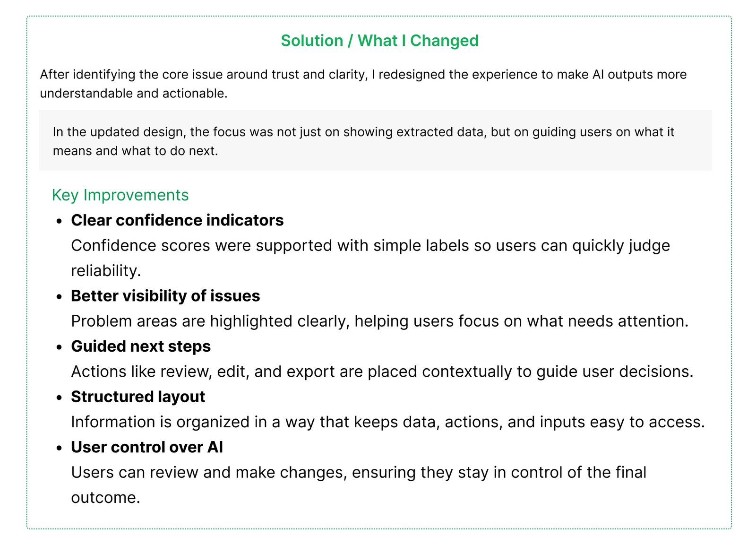This screenshot has height=545, width=756.
Task: Click the intro paragraph about trust and clarity
Action: [363, 84]
